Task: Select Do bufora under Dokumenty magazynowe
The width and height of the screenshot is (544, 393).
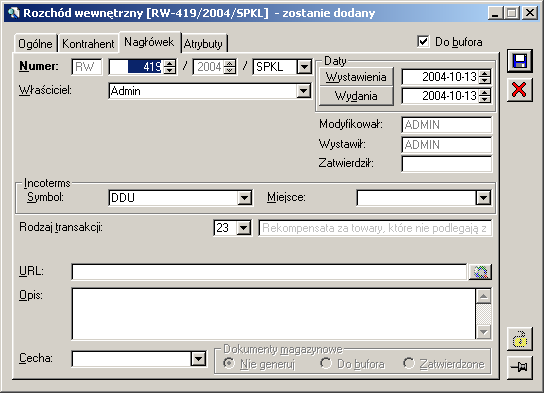Action: pyautogui.click(x=326, y=363)
